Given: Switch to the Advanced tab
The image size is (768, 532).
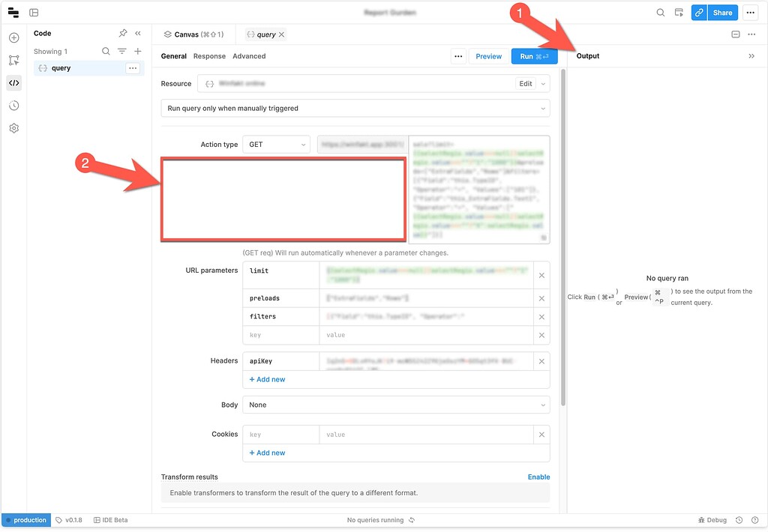Looking at the screenshot, I should [x=249, y=55].
